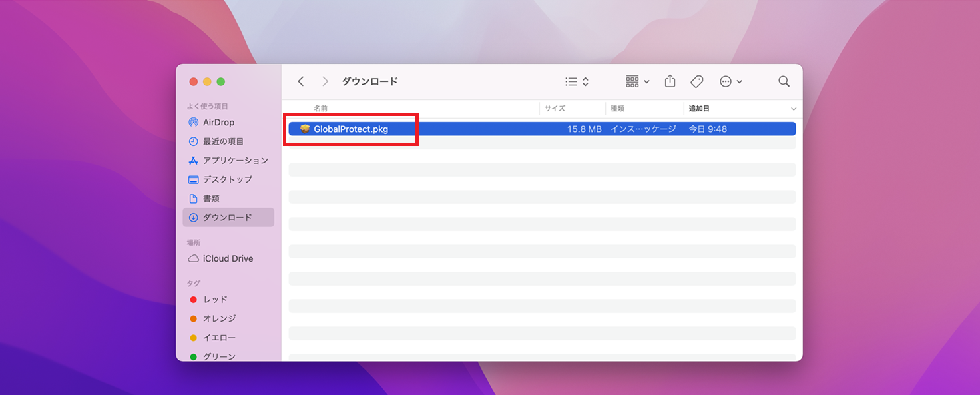Click the search magnifier icon
The height and width of the screenshot is (397, 980).
784,81
